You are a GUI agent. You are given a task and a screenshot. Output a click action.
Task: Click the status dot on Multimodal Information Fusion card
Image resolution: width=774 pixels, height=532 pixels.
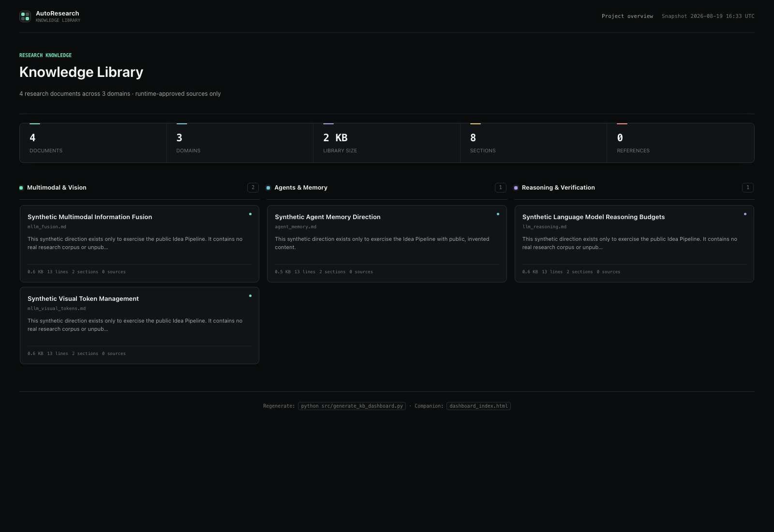tap(250, 214)
